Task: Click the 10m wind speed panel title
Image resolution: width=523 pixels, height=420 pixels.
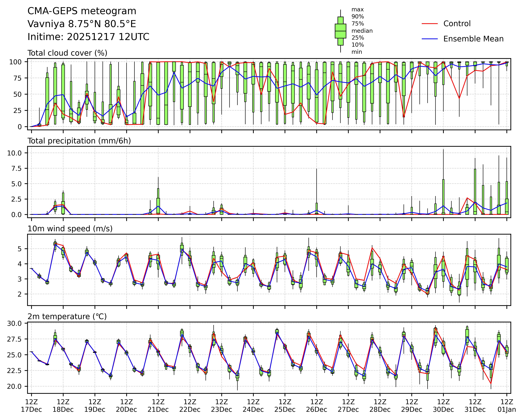Action: 70,229
